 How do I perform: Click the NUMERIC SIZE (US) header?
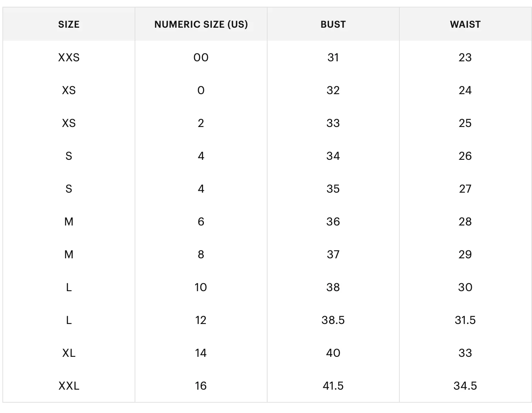pyautogui.click(x=201, y=25)
